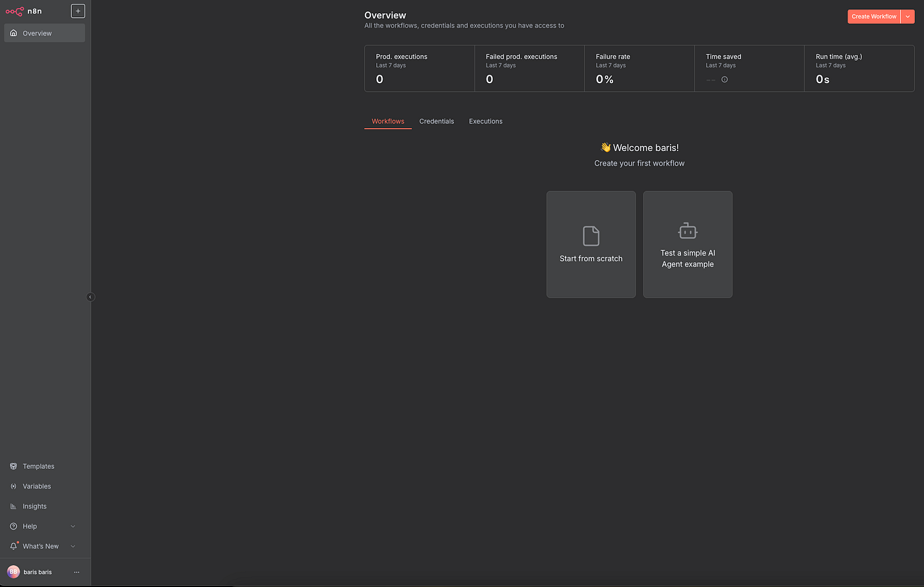
Task: Click the BB user avatar
Action: [x=13, y=572]
